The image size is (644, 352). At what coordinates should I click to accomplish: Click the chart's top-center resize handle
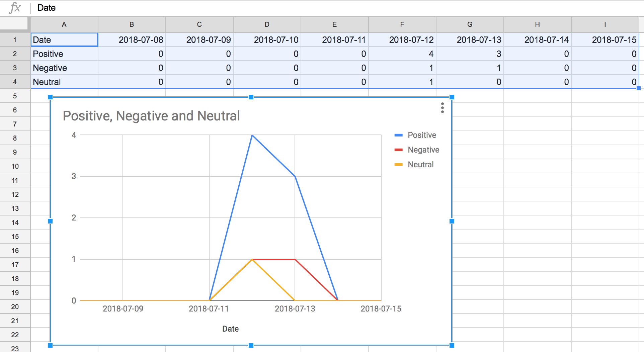tap(251, 97)
